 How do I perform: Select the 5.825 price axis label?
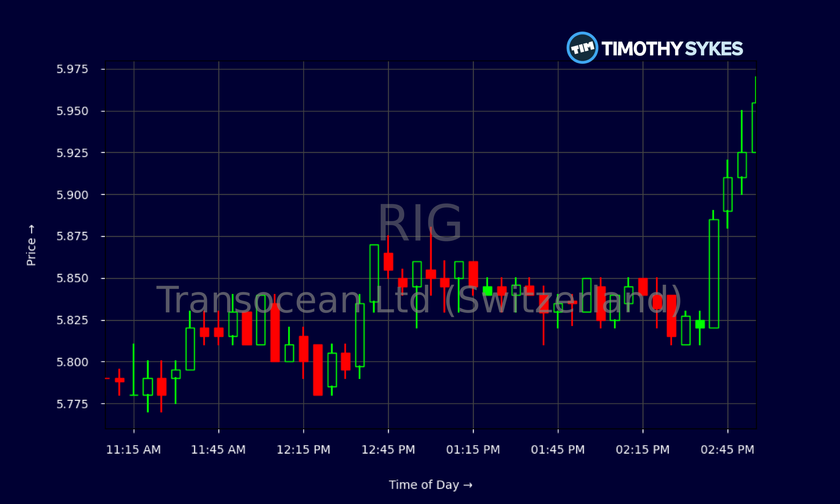point(72,320)
